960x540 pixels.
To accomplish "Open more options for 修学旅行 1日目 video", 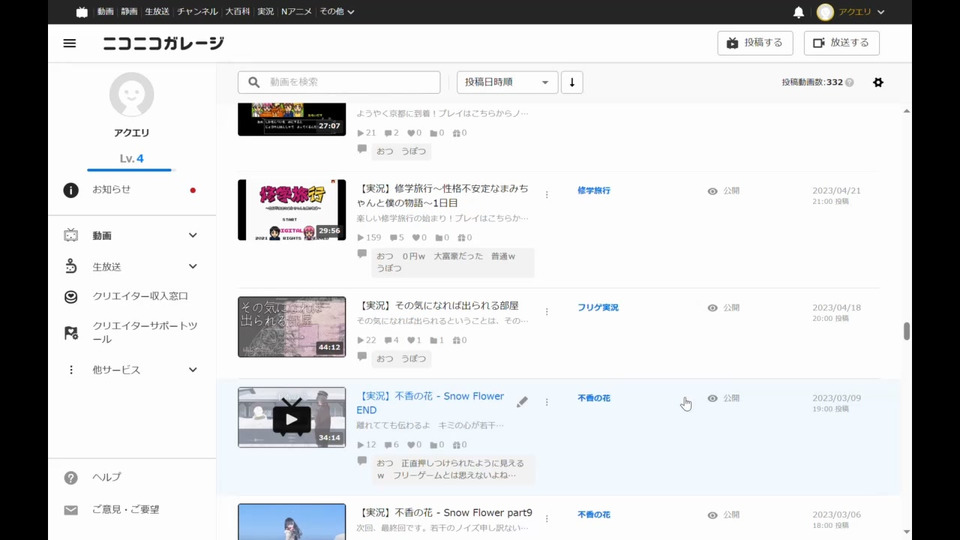I will [x=547, y=195].
